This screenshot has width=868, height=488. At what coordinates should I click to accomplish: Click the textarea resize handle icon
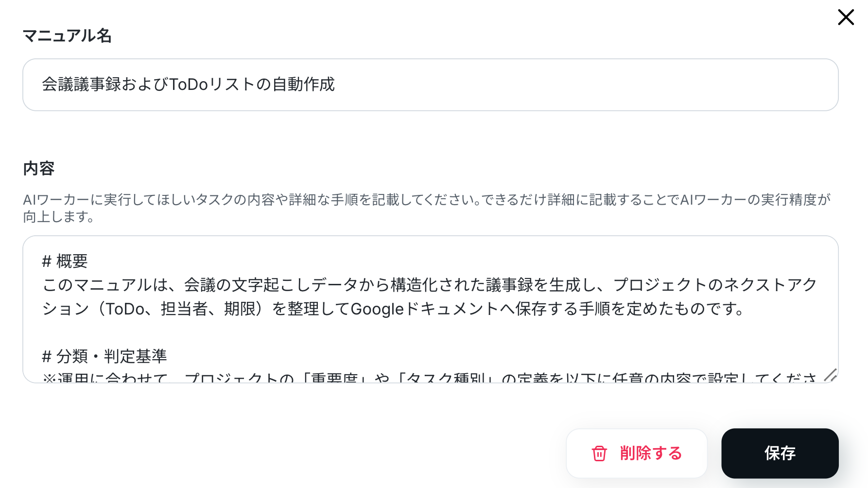click(x=830, y=374)
